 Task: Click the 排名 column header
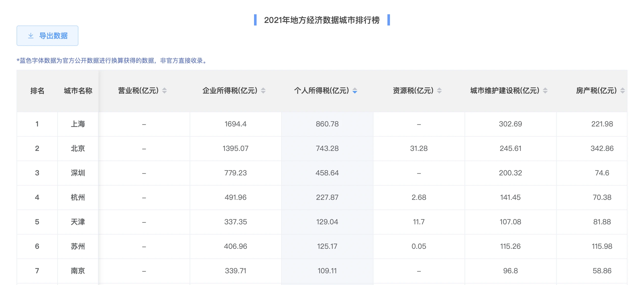pos(37,91)
